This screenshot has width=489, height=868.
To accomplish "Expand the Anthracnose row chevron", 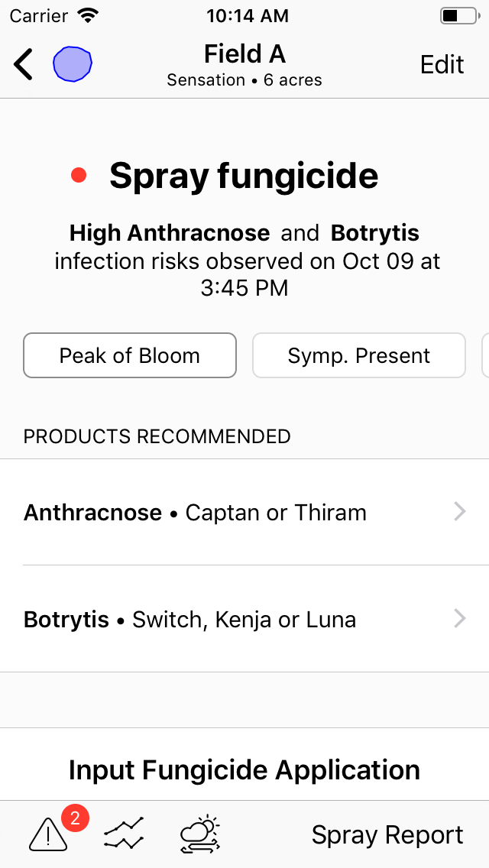I will (460, 513).
